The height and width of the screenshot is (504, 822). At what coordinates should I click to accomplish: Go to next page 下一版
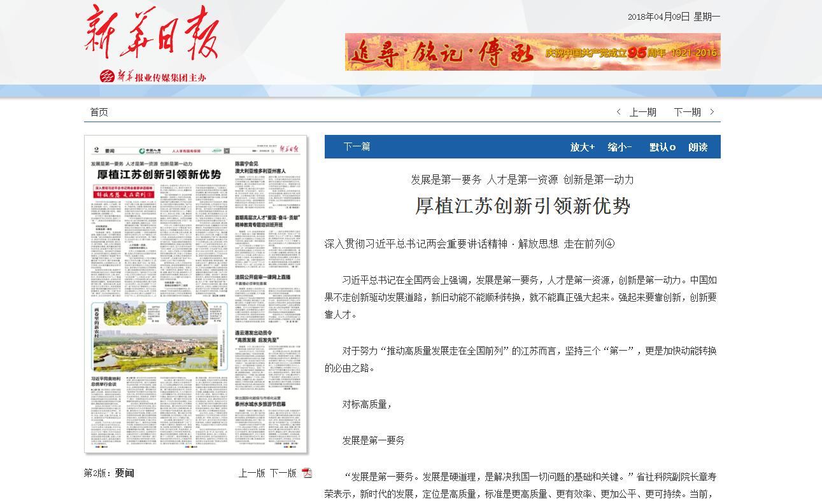[283, 473]
